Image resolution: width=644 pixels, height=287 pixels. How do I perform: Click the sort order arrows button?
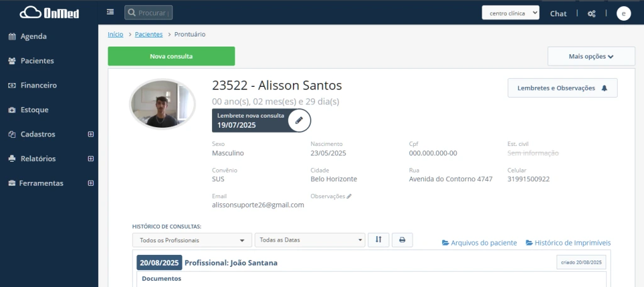click(378, 240)
